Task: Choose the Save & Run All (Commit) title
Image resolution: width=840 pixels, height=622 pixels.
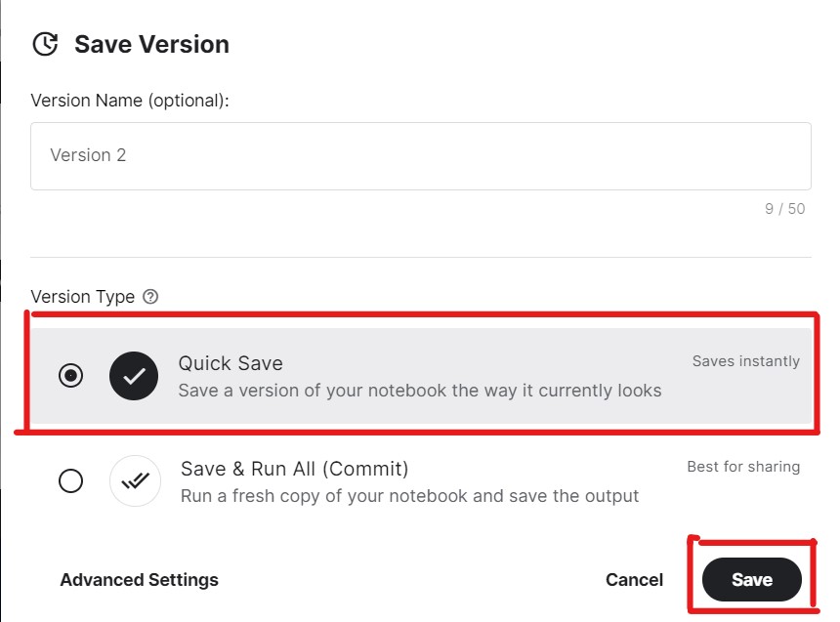Action: (x=295, y=469)
